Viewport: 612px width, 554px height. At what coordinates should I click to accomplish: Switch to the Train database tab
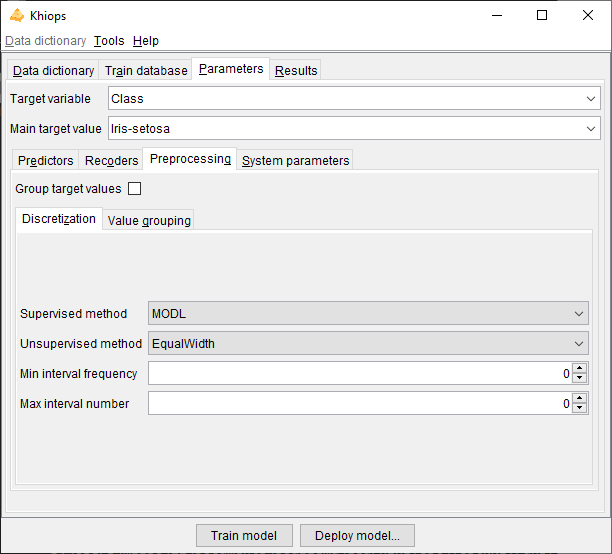[x=146, y=71]
